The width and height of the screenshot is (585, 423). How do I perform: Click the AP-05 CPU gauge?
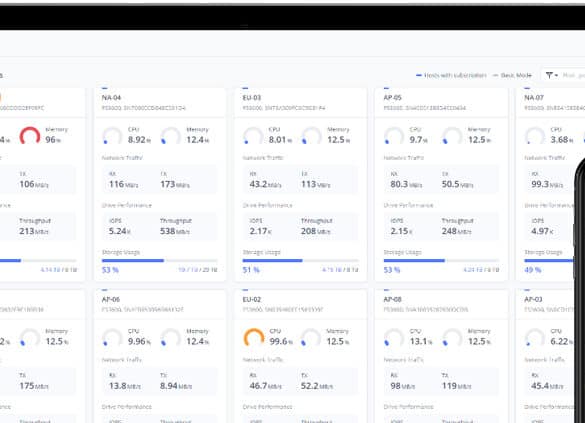point(394,136)
